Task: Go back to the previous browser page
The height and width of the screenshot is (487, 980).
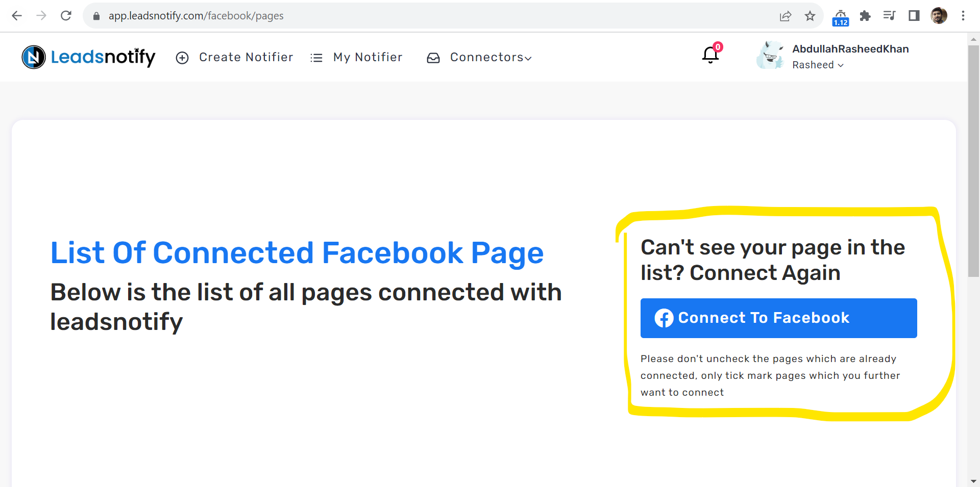Action: point(17,16)
